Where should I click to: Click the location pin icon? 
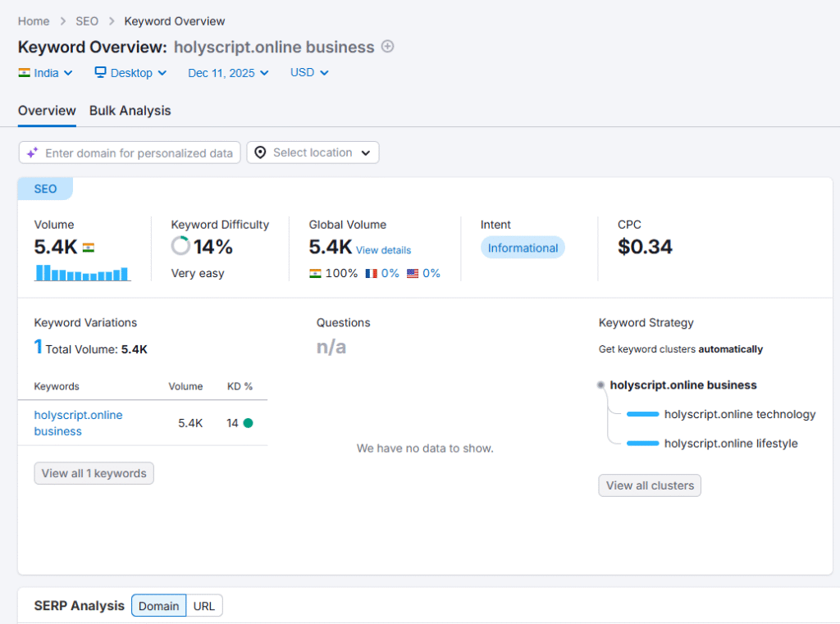[x=260, y=153]
